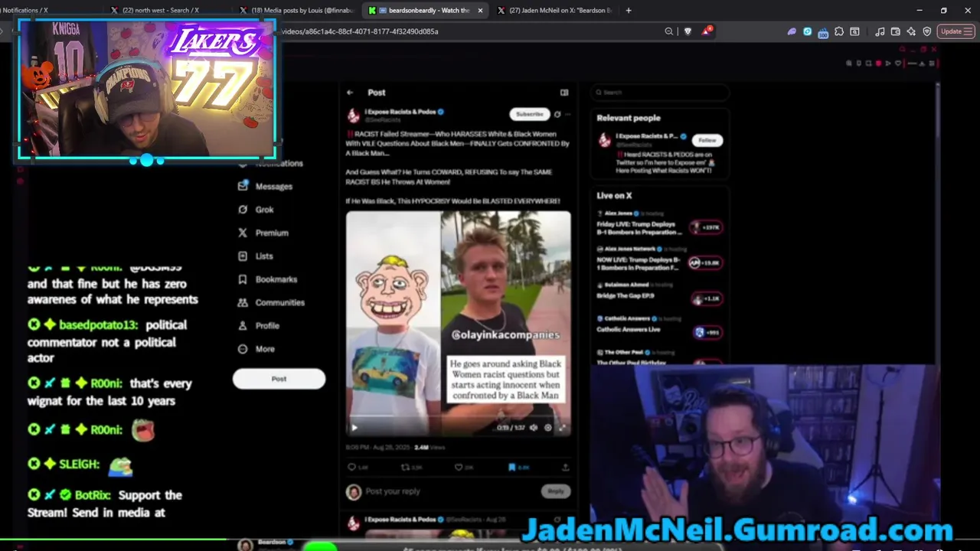Mute the video with speaker icon
The height and width of the screenshot is (551, 980).
tap(534, 428)
